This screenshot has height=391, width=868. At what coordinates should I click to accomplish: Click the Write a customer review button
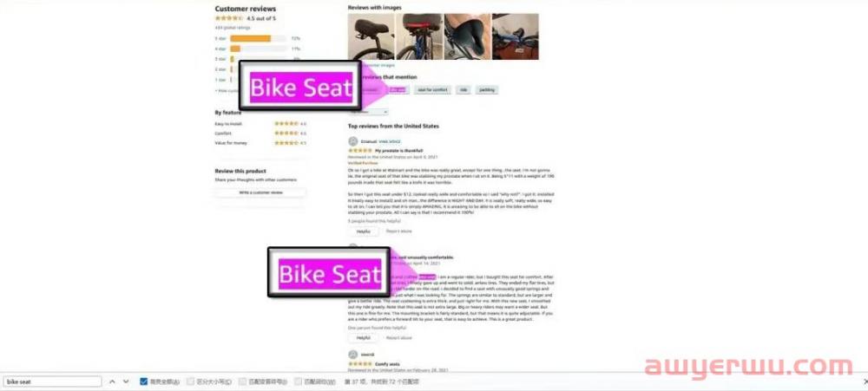click(x=260, y=192)
